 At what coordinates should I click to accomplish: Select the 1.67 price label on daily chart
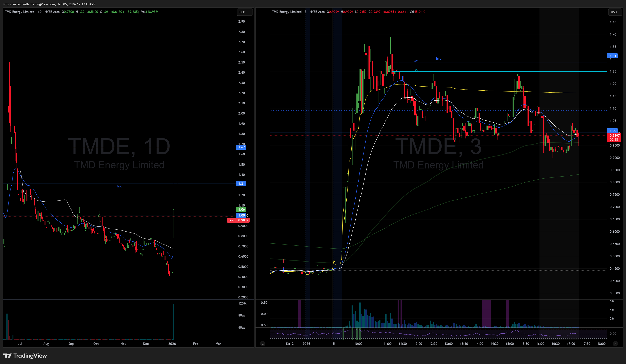(x=241, y=147)
